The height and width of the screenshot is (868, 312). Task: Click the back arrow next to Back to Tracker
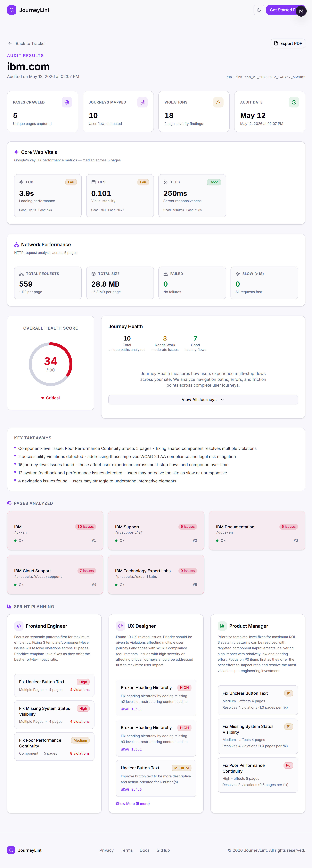tap(10, 43)
